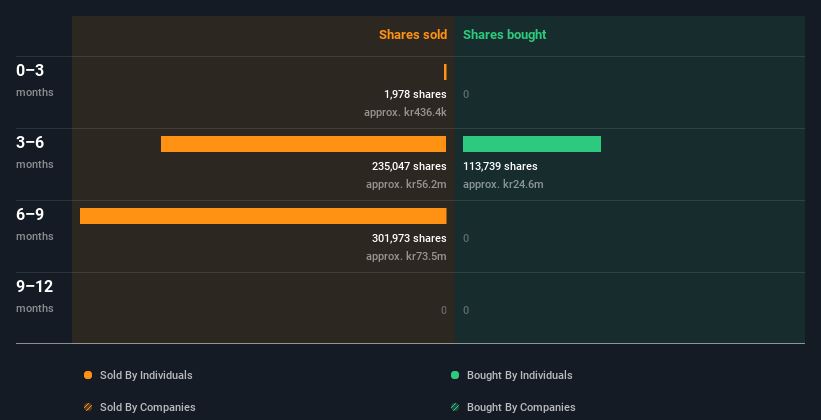Image resolution: width=821 pixels, height=420 pixels.
Task: Click the 235,047 shares value
Action: pyautogui.click(x=409, y=167)
